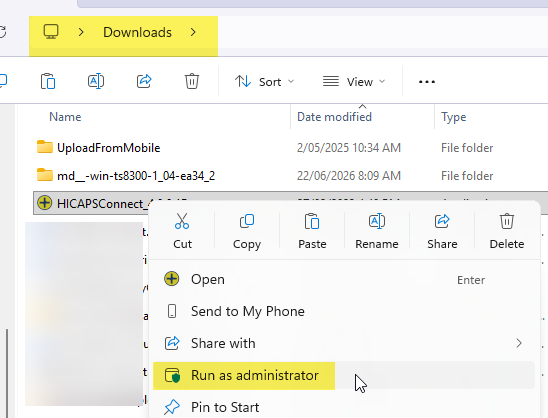Select Cut in the context menu
The image size is (548, 418).
point(182,231)
